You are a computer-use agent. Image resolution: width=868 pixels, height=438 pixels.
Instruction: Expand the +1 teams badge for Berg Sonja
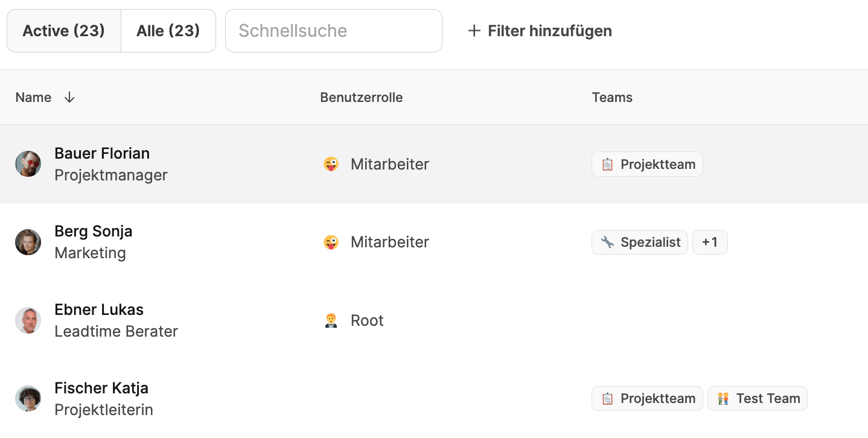pyautogui.click(x=710, y=243)
